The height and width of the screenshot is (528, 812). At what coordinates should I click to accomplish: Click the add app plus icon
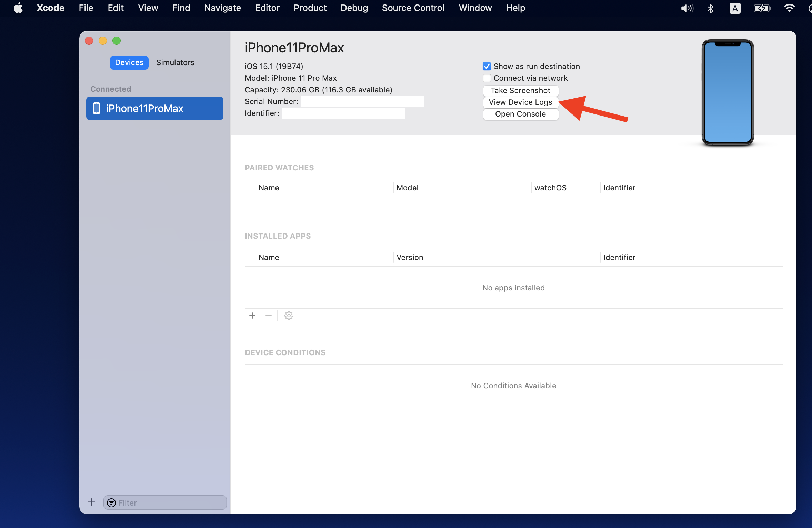pos(252,316)
